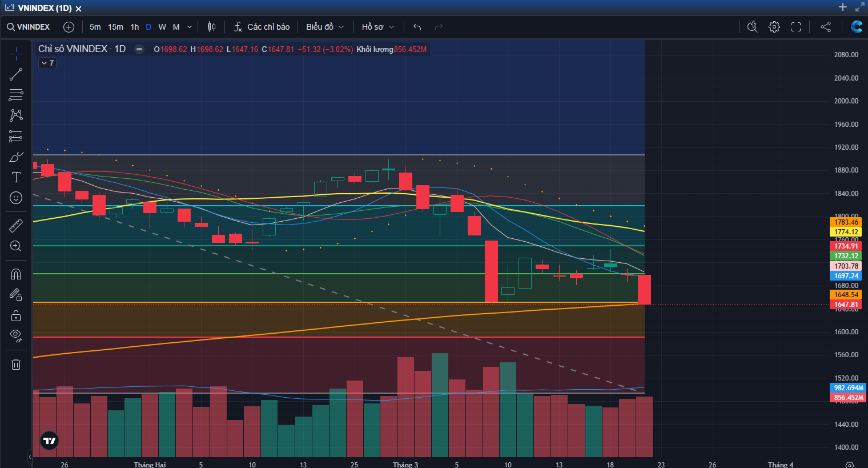868x468 pixels.
Task: Open the Hồ sơ dropdown
Action: (378, 27)
